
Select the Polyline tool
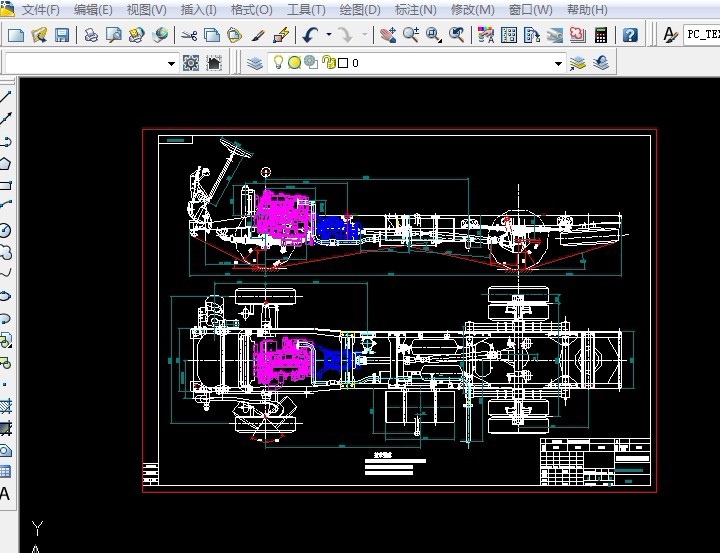click(6, 141)
